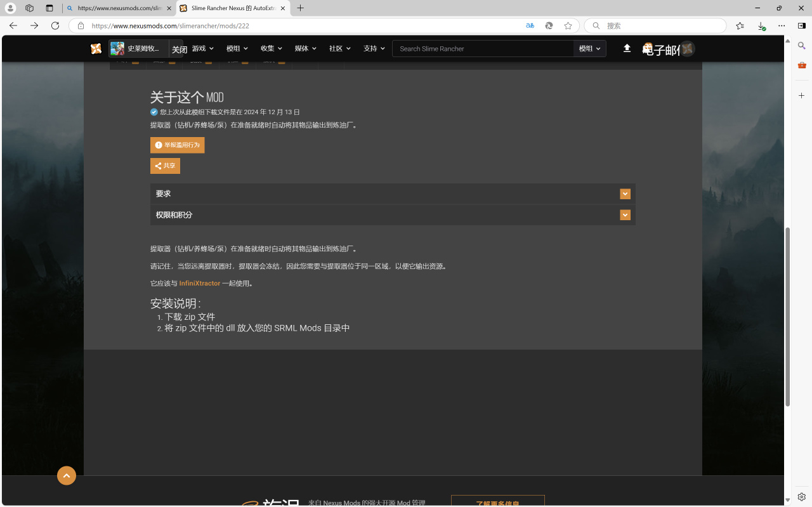Open the workspaces icon in title bar

(29, 8)
